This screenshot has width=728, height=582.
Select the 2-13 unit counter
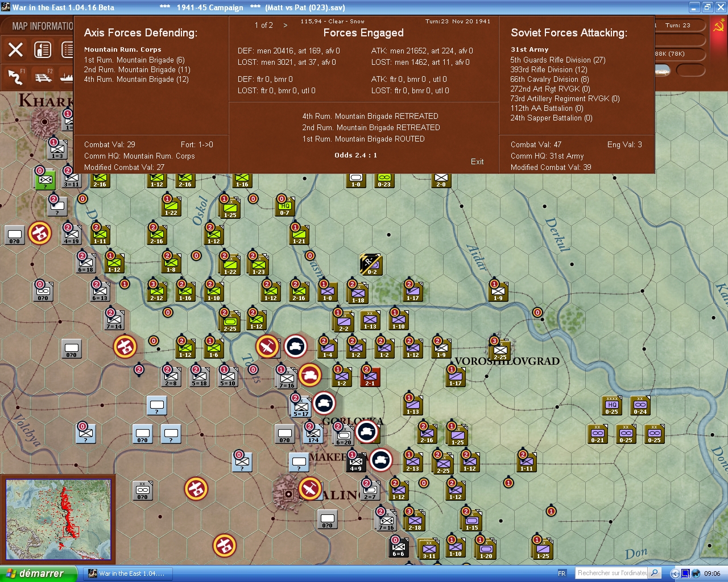[413, 462]
